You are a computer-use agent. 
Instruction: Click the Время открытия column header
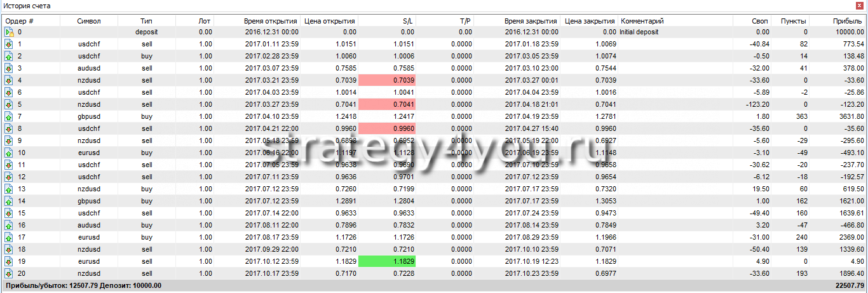tap(271, 21)
